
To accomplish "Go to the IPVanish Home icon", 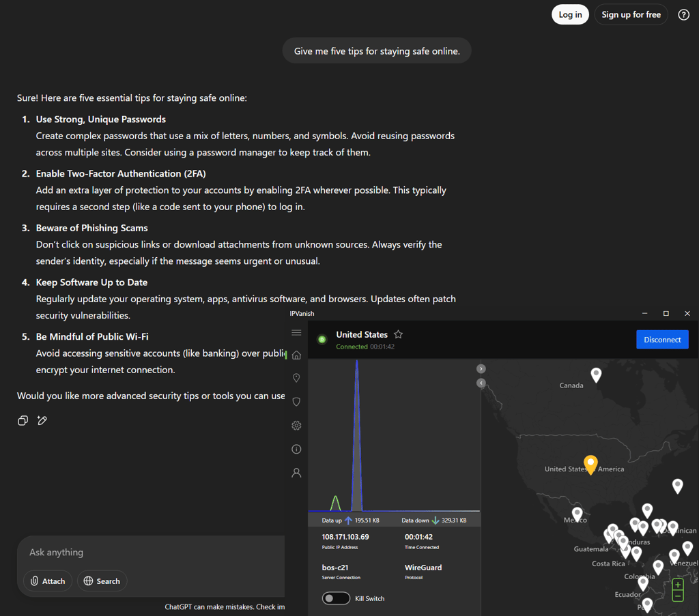I will 296,355.
